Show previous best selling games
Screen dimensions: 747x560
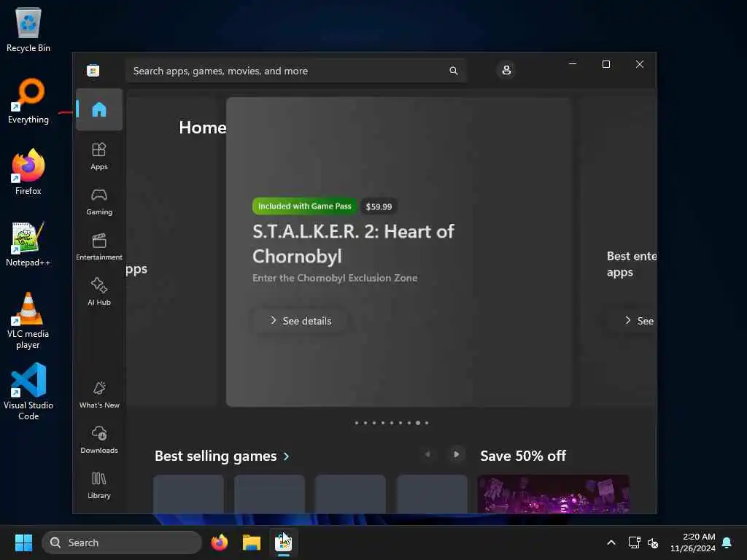click(x=427, y=454)
